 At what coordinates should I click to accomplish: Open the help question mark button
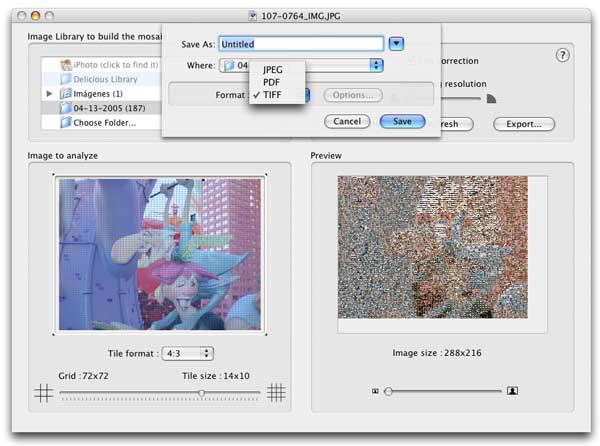pyautogui.click(x=563, y=56)
